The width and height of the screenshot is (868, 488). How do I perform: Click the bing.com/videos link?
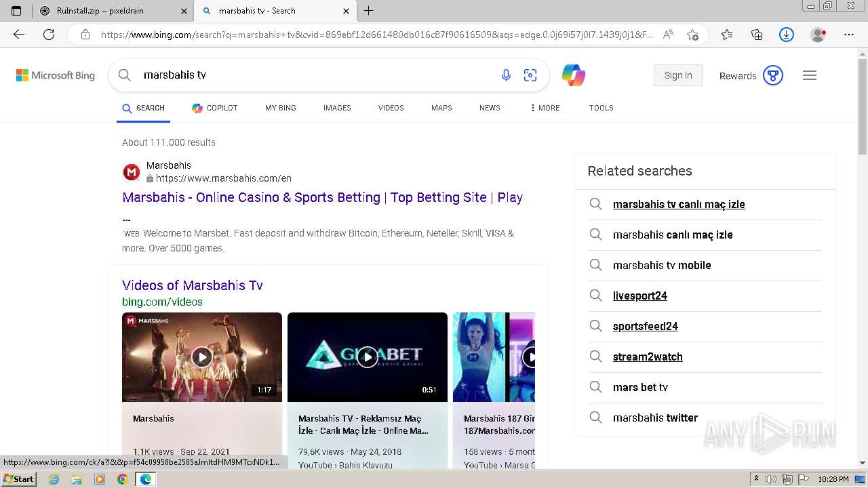pos(162,302)
